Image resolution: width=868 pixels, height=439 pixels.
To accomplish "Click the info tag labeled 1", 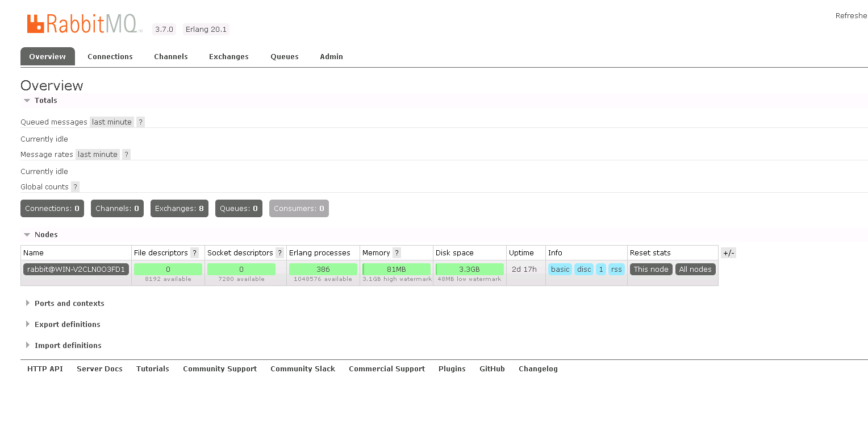I will (601, 270).
